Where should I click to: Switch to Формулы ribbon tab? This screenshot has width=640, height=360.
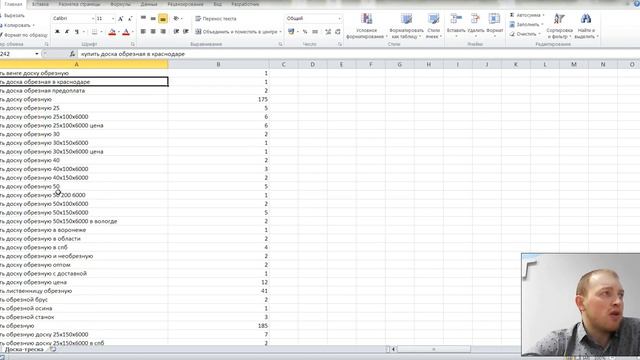tap(120, 4)
